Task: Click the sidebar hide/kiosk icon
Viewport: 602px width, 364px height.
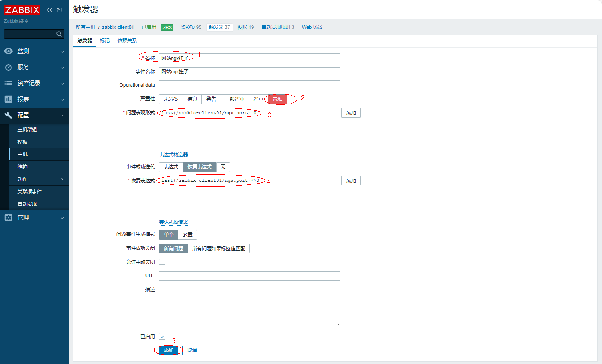Action: click(60, 10)
